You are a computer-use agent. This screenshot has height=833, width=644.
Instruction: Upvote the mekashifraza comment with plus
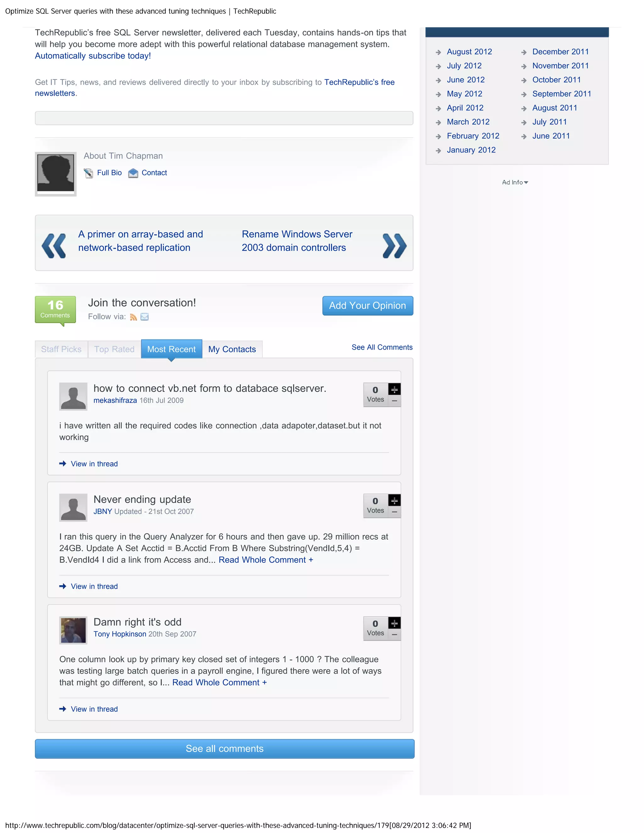[394, 389]
